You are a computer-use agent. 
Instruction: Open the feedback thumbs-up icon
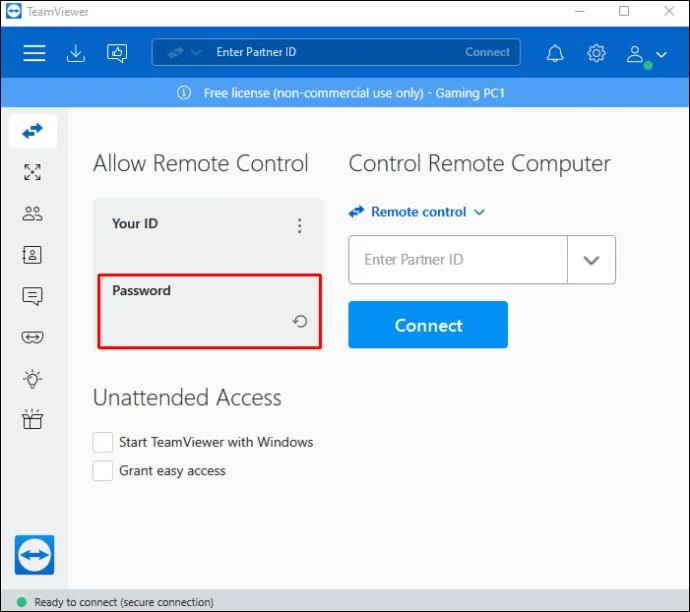tap(117, 53)
